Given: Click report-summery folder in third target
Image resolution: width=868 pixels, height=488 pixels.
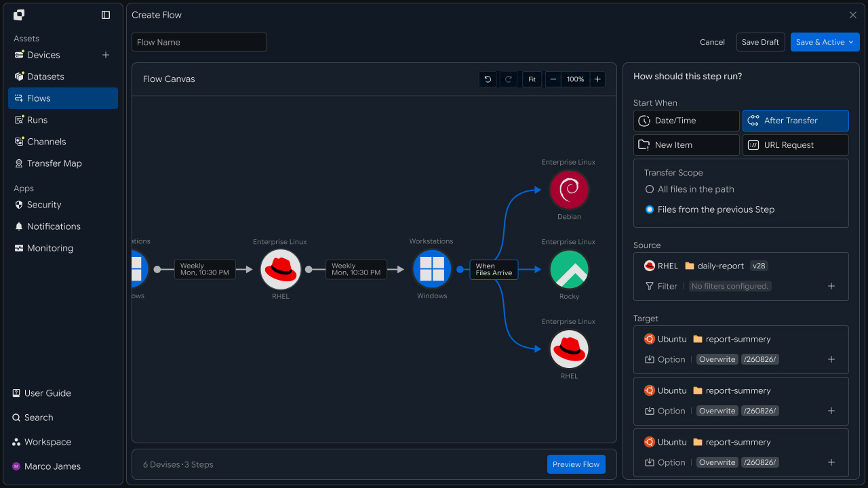Looking at the screenshot, I should [732, 442].
